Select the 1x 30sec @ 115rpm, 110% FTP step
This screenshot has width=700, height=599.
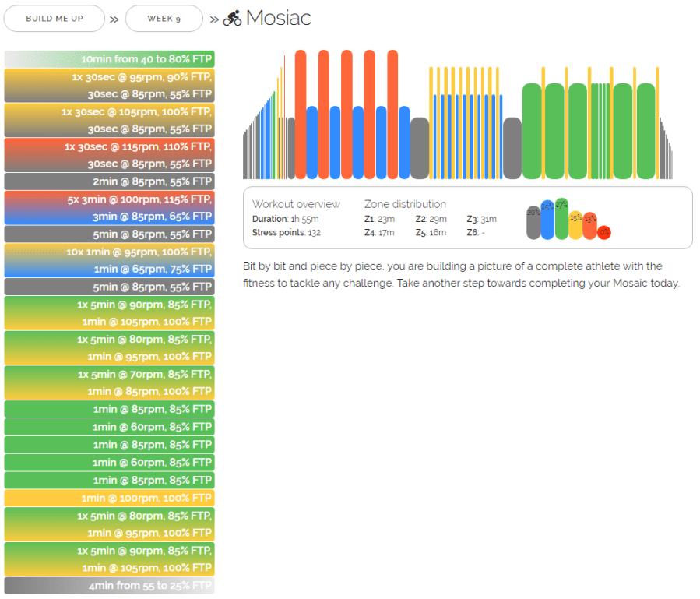point(109,146)
